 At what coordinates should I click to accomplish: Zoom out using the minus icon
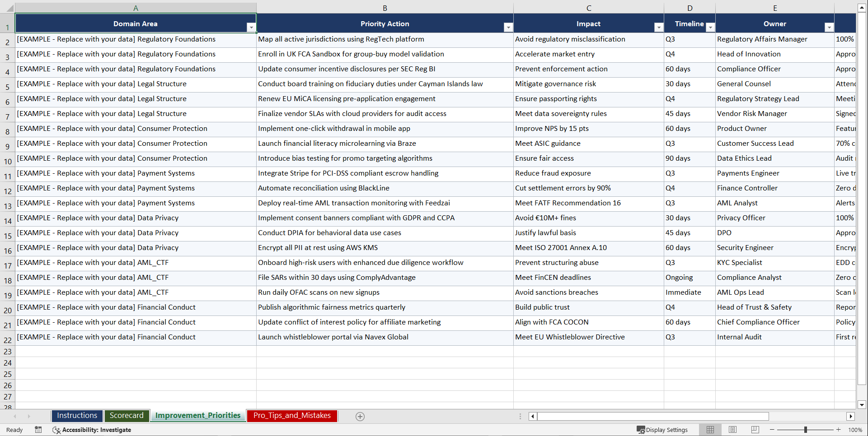[x=772, y=430]
